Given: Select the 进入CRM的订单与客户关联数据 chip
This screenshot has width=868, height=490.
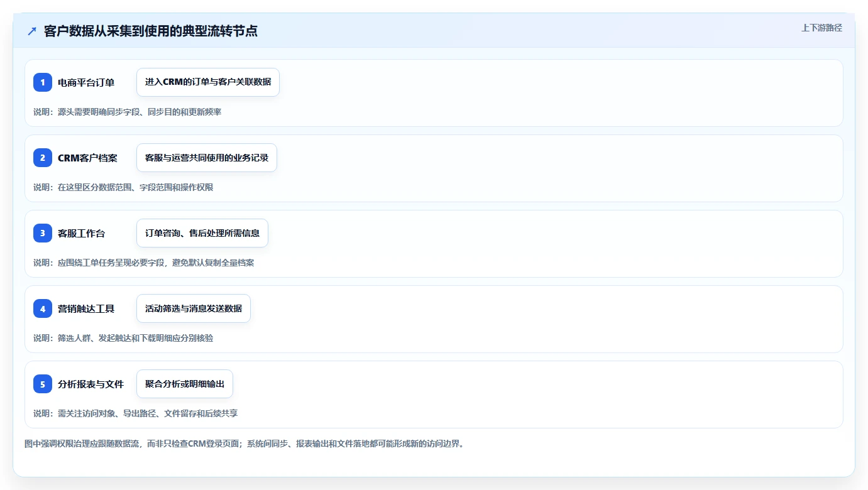Looking at the screenshot, I should click(208, 82).
